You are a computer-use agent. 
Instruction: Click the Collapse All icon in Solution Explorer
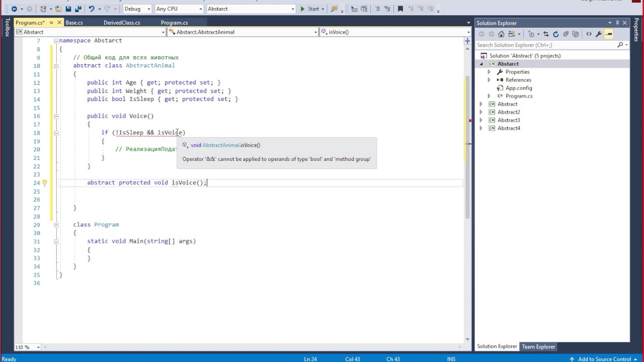[566, 34]
